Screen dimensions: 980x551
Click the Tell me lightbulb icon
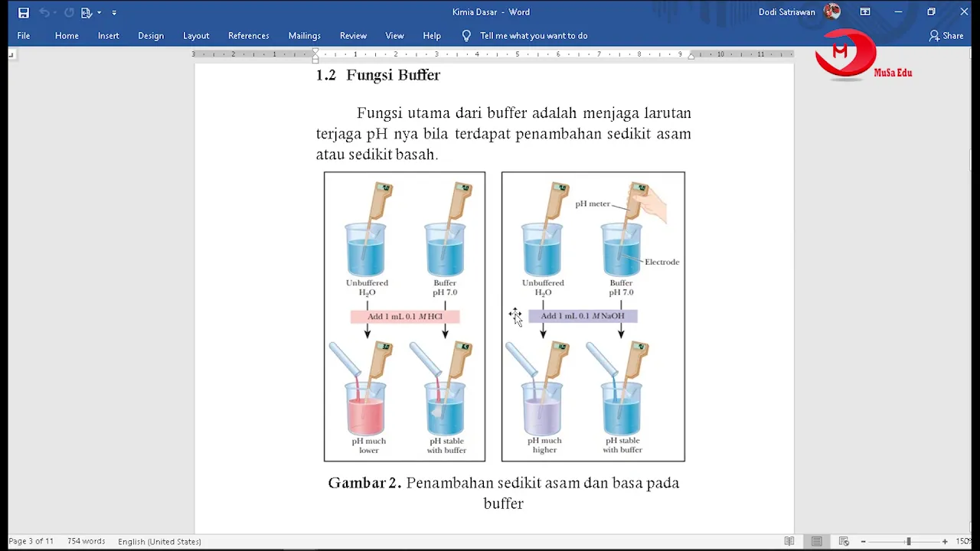[466, 35]
